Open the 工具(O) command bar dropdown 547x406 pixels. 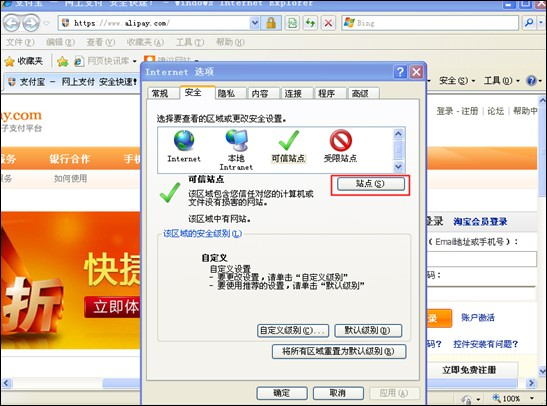click(502, 81)
